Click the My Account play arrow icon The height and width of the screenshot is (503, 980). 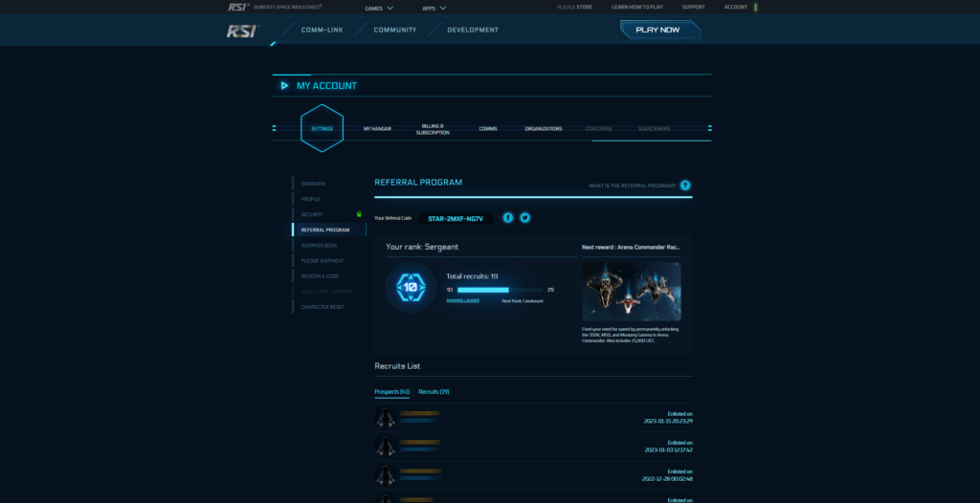click(x=284, y=86)
